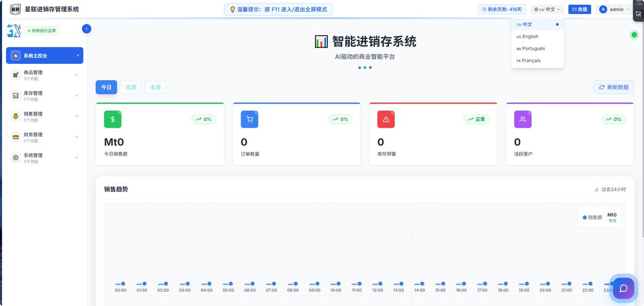The image size is (644, 306).
Task: Click the green dollar icon on sales card
Action: click(113, 119)
